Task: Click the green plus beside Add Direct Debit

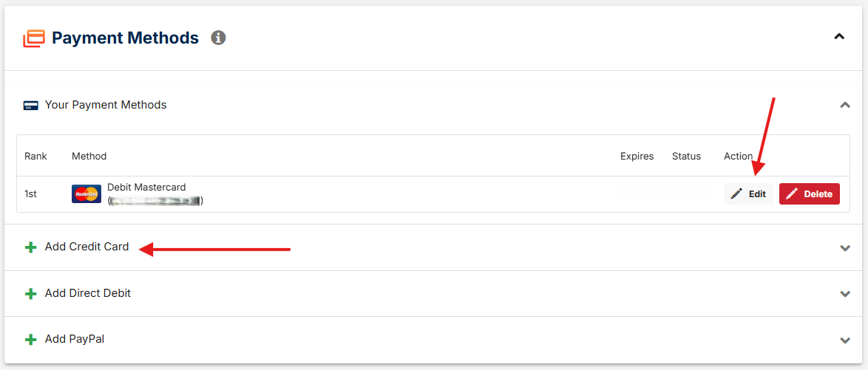Action: (x=31, y=294)
